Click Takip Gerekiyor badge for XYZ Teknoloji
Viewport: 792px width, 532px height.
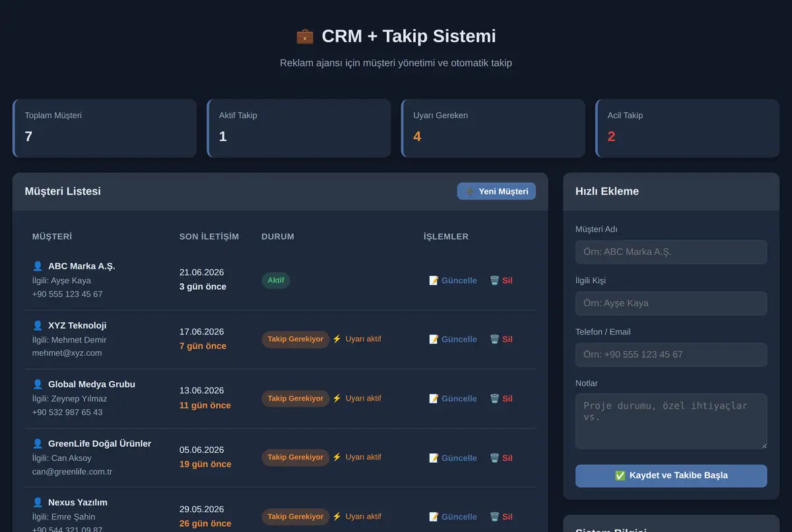pyautogui.click(x=296, y=339)
